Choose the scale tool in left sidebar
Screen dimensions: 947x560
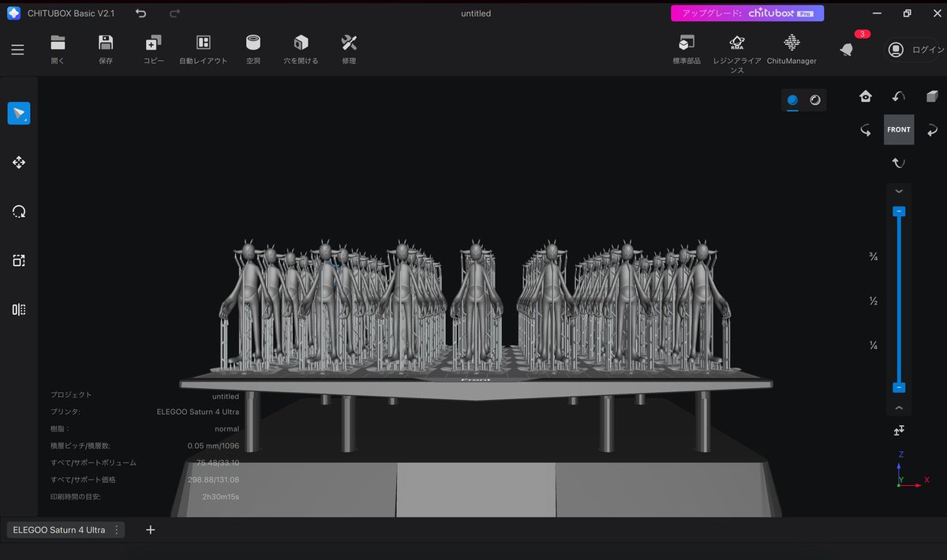click(x=19, y=260)
